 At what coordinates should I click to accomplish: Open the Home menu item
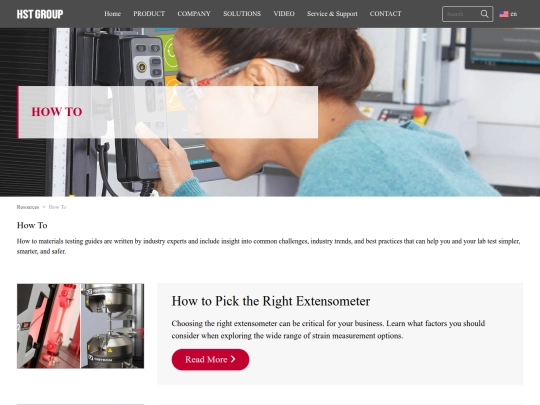click(x=112, y=14)
